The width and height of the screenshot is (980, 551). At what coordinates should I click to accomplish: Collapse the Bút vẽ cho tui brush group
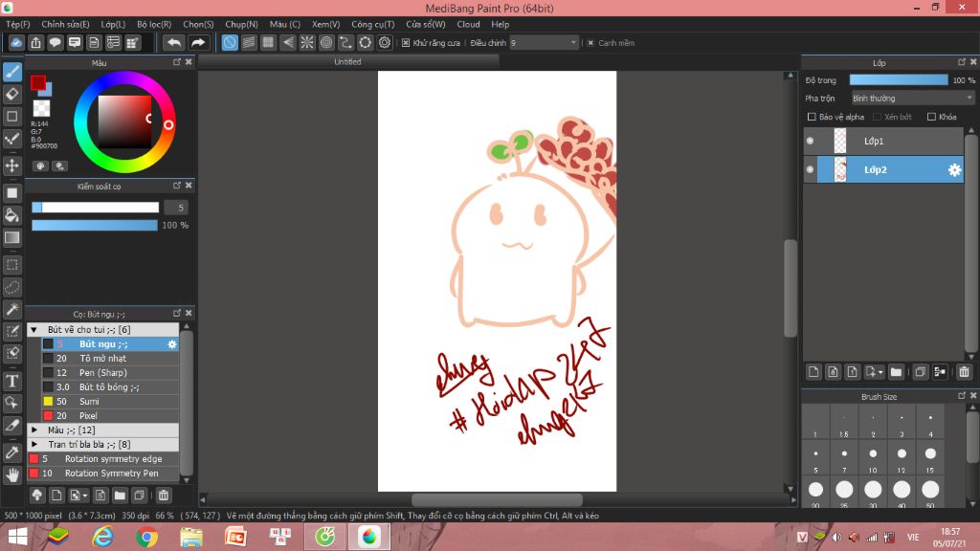pyautogui.click(x=34, y=330)
